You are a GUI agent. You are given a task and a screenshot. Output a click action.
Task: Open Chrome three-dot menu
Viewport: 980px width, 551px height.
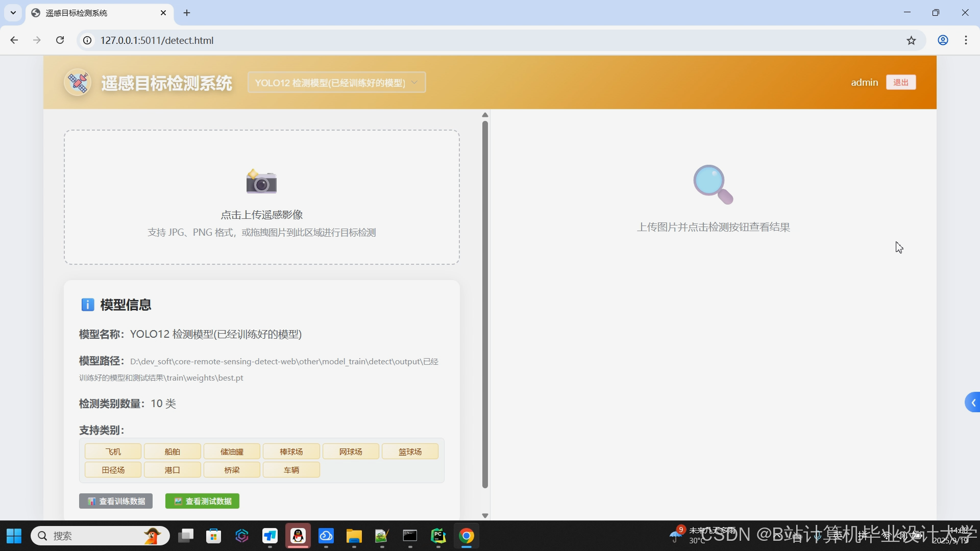tap(966, 40)
